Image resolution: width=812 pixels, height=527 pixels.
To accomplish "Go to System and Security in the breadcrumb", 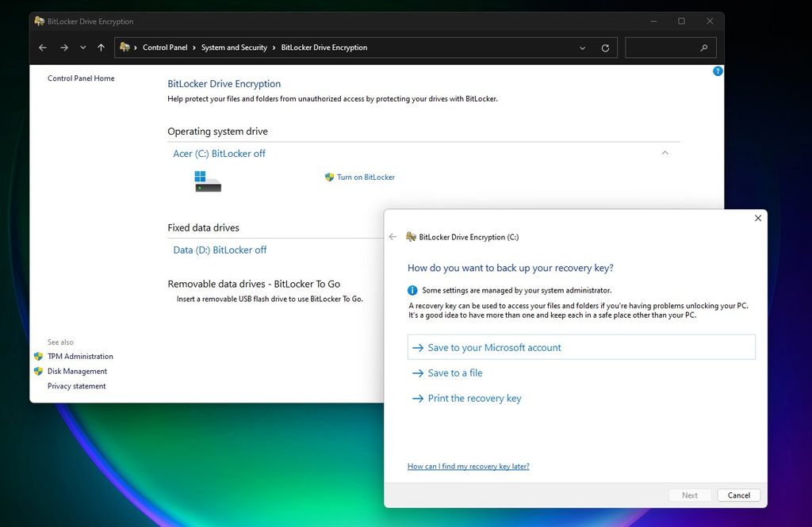I will point(235,48).
